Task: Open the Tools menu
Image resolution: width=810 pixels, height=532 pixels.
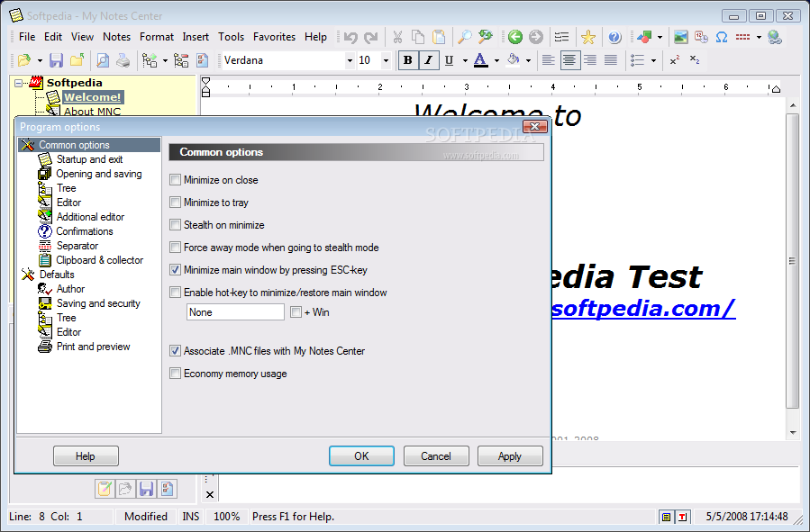Action: tap(231, 37)
